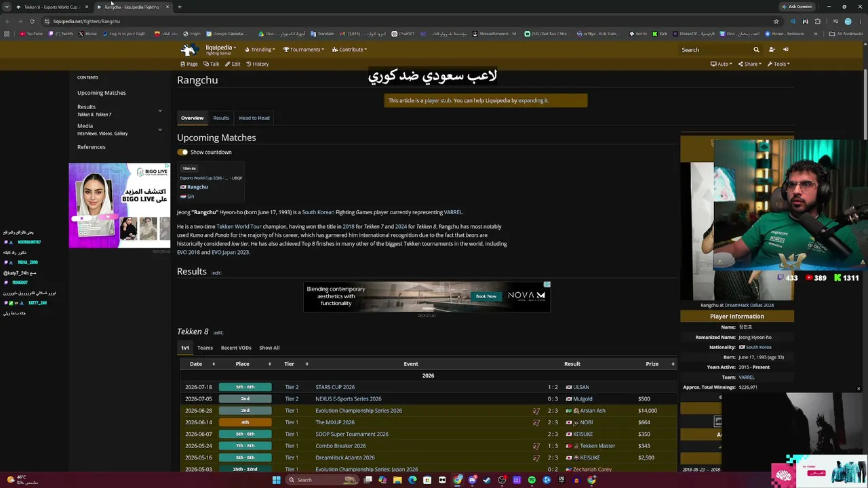This screenshot has width=868, height=488.
Task: Go to Upcoming Matches in contents sidebar
Action: (102, 93)
